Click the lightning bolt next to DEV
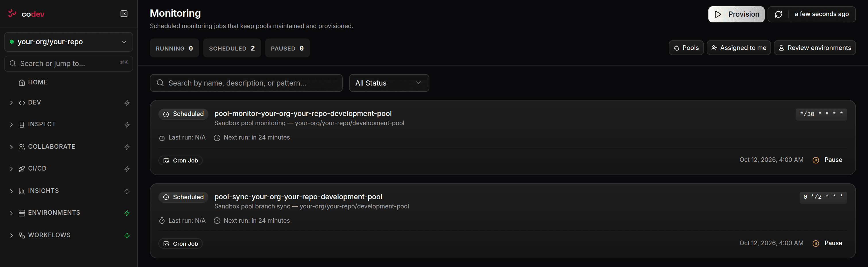The height and width of the screenshot is (267, 868). (127, 103)
